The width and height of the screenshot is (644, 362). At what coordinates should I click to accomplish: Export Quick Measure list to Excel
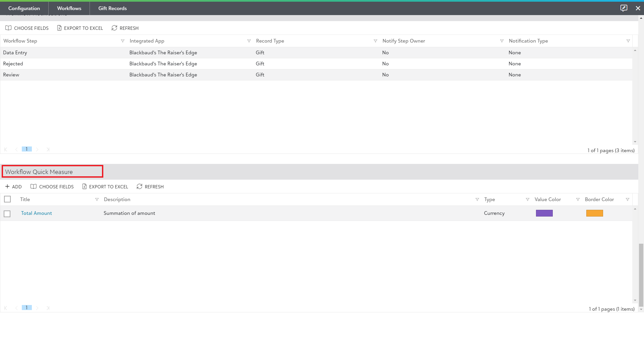point(105,187)
